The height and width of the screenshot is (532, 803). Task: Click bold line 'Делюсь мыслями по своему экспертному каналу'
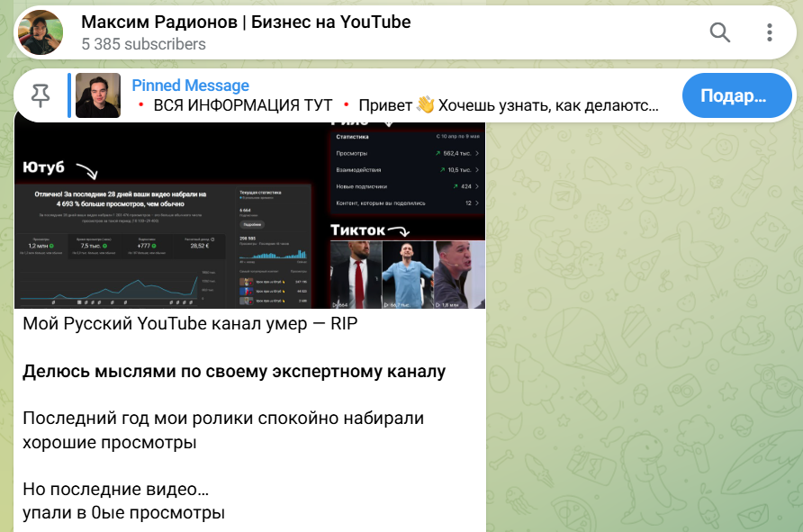click(234, 372)
